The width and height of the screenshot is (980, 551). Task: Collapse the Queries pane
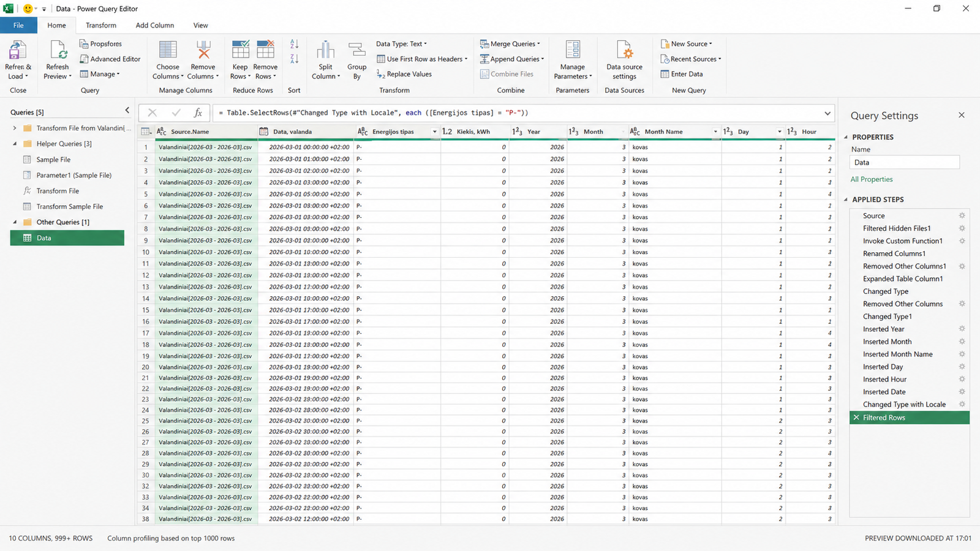point(127,111)
